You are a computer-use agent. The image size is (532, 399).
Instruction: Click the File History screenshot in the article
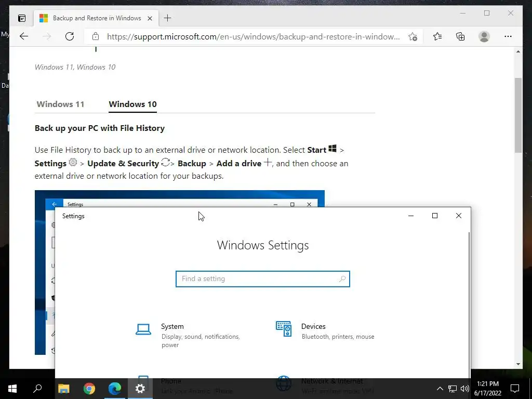coord(179,198)
